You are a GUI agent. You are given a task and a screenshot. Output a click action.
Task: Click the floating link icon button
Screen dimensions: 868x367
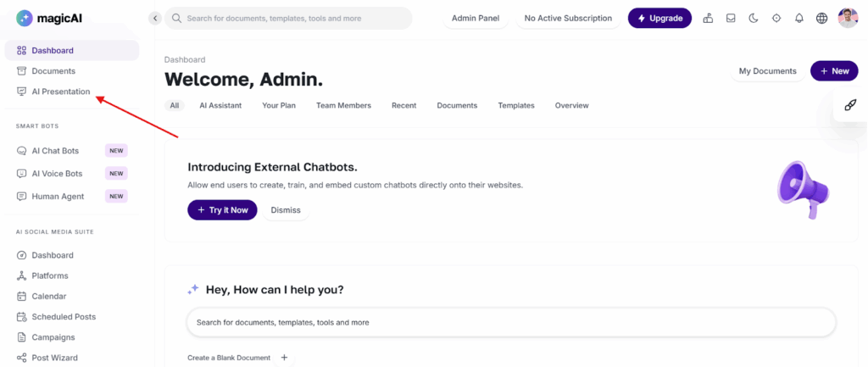coord(850,105)
